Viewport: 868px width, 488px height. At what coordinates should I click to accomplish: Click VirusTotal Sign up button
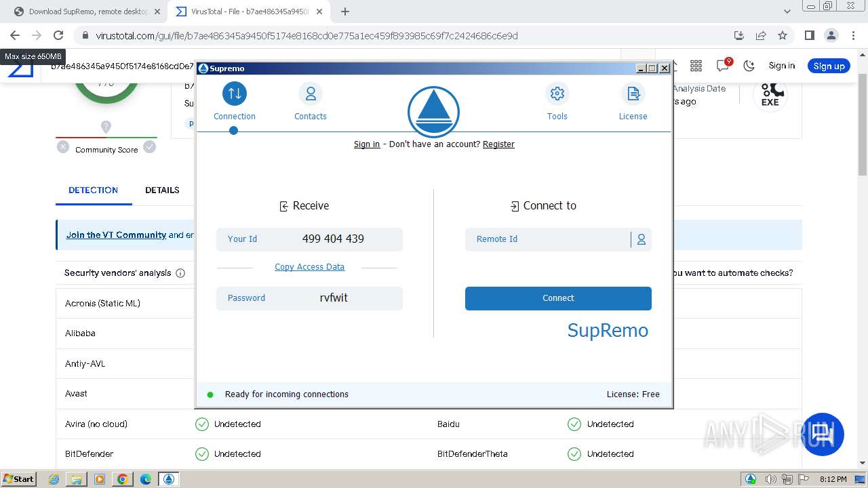click(x=829, y=66)
